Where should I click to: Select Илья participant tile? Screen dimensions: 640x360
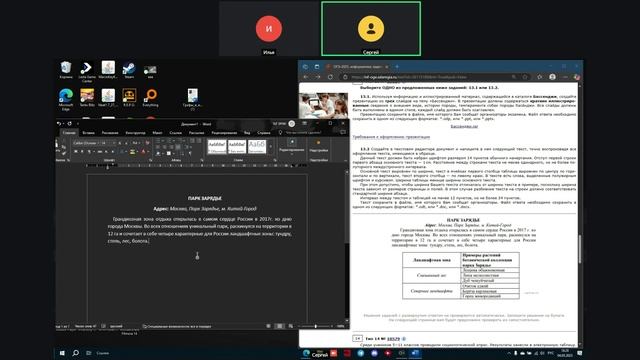point(269,29)
